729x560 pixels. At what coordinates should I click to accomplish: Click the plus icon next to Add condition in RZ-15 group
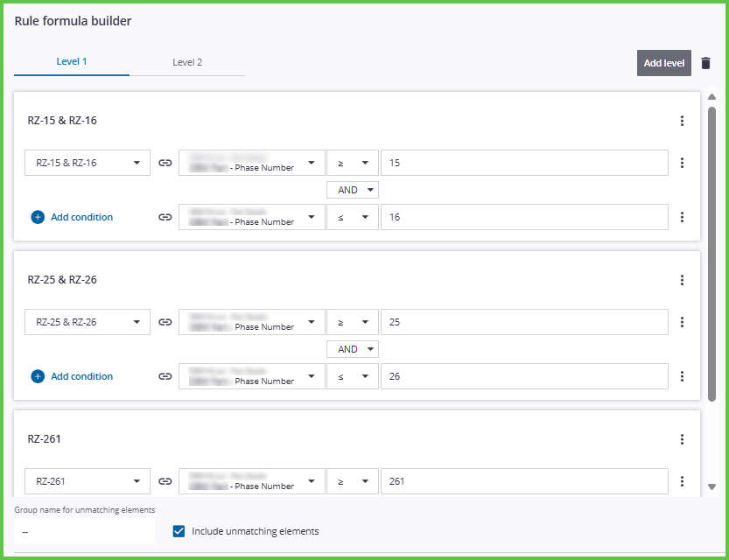tap(38, 217)
